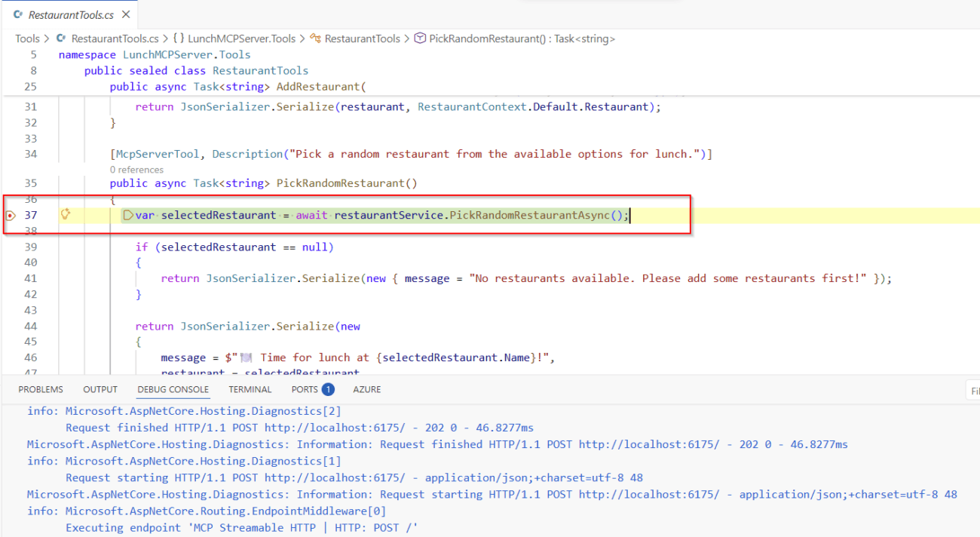Switch to the Output panel tab
The width and height of the screenshot is (980, 537).
pyautogui.click(x=100, y=389)
